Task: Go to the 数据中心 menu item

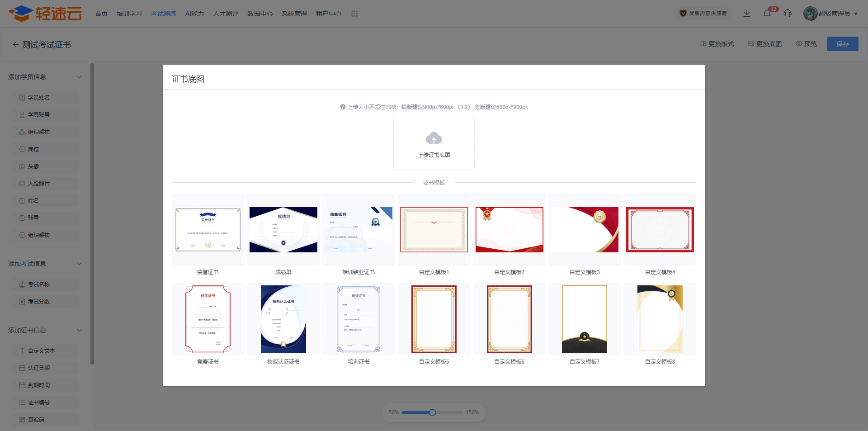Action: 260,14
